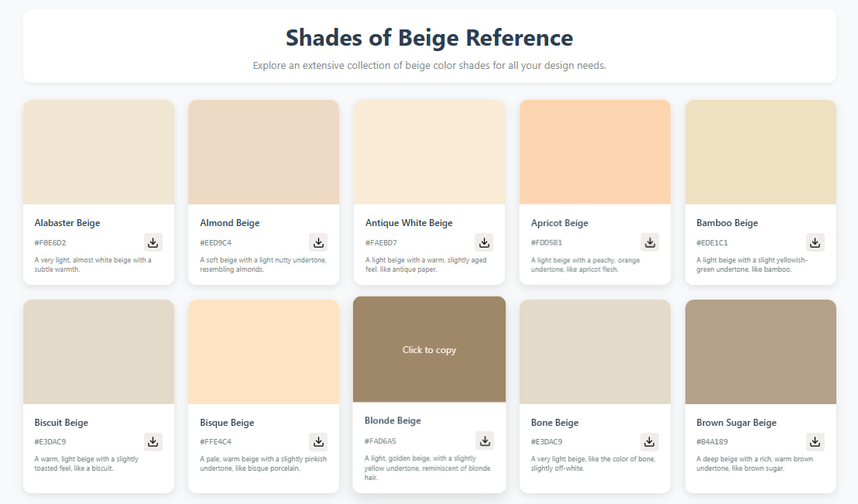Click the download icon for Brown Sugar Beige
This screenshot has height=504, width=858.
click(x=815, y=441)
